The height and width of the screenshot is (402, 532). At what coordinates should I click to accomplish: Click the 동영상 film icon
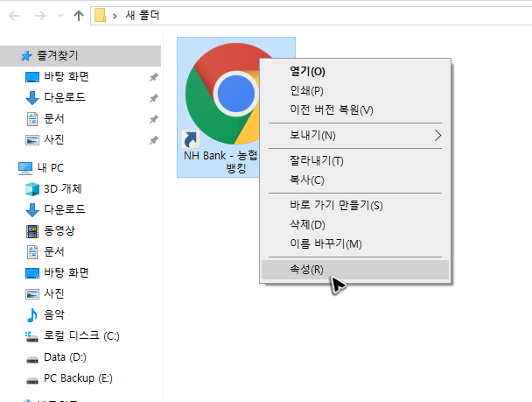(x=32, y=231)
